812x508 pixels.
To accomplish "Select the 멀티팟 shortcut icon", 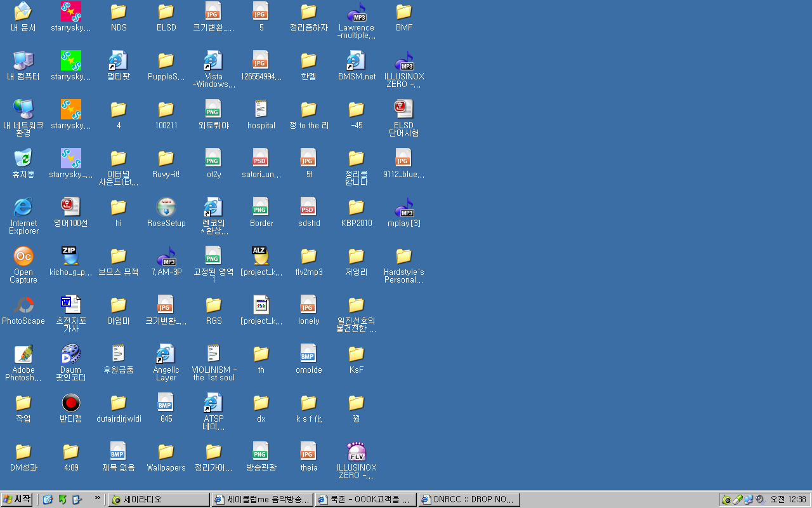I will click(x=119, y=61).
